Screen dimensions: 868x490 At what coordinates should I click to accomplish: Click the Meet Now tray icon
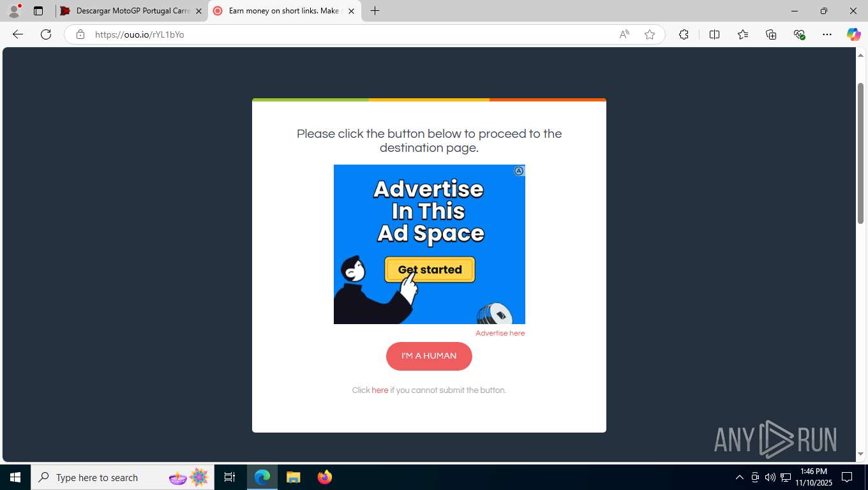tap(755, 477)
